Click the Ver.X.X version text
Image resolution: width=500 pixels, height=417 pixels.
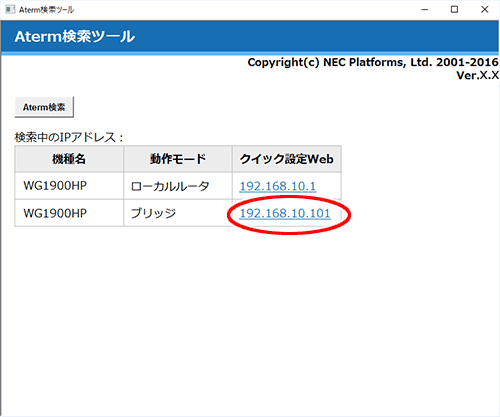point(477,75)
